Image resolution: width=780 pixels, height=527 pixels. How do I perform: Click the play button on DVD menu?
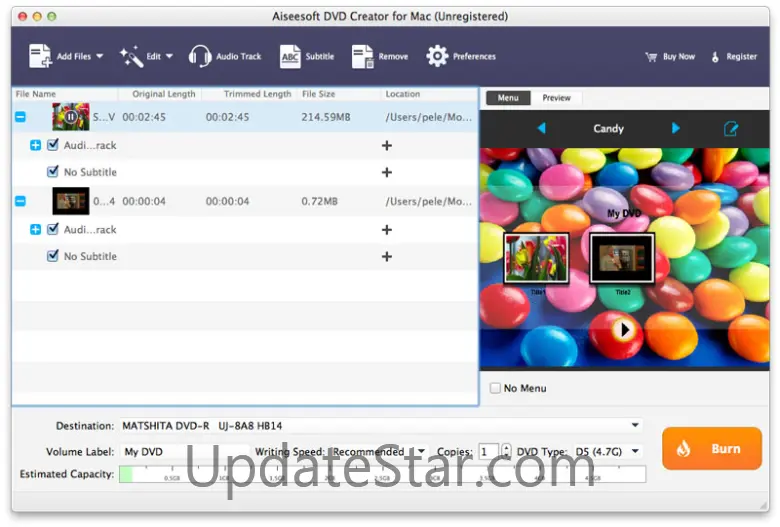click(624, 329)
